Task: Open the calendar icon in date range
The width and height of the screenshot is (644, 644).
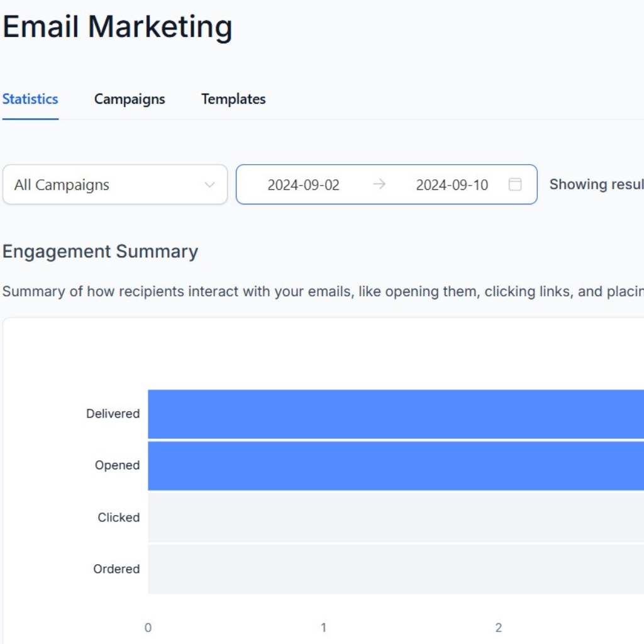Action: tap(514, 184)
